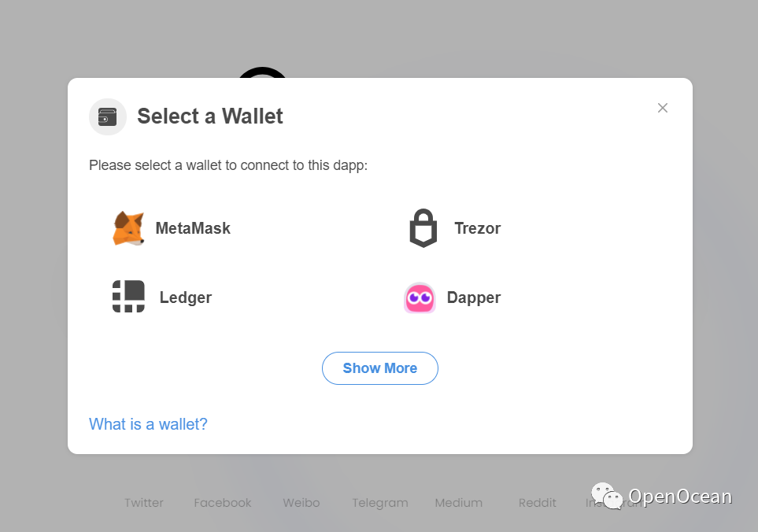This screenshot has width=758, height=532.
Task: Select the Ledger wallet icon
Action: pos(128,297)
